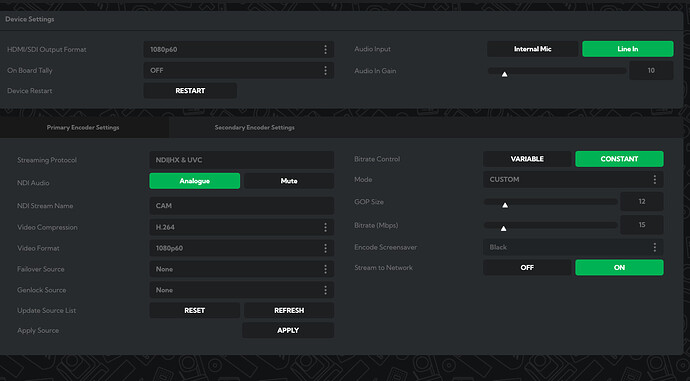Image resolution: width=690 pixels, height=381 pixels.
Task: Click APPLY source button
Action: tap(288, 330)
